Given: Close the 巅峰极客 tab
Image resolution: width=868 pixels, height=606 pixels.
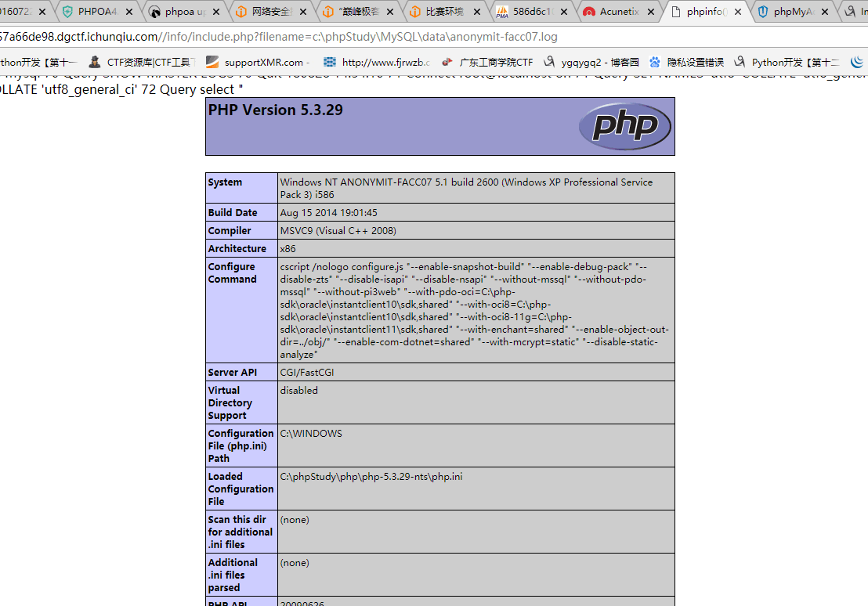Looking at the screenshot, I should point(389,12).
